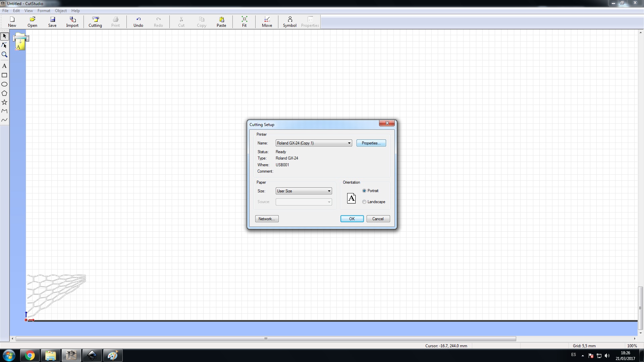Select the Ellipse drawing tool
Viewport: 644px width, 362px height.
click(4, 84)
